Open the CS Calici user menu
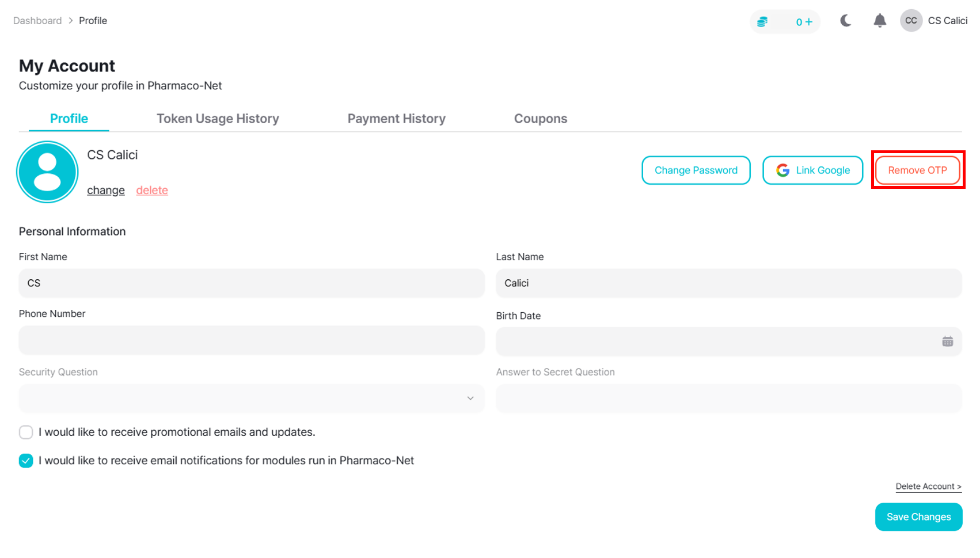 [x=947, y=21]
